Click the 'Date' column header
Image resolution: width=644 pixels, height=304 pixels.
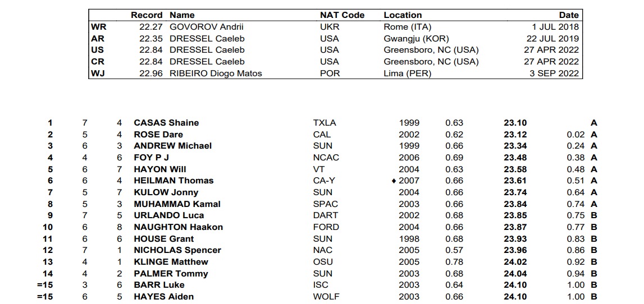click(568, 15)
